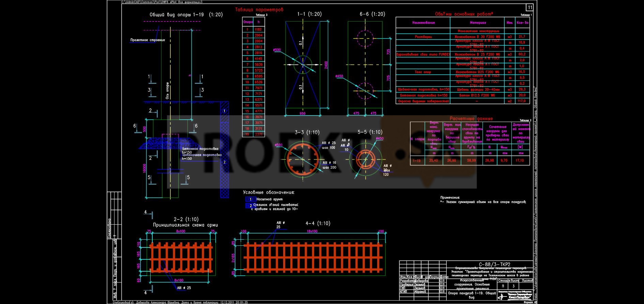Click the label "Пролетное строение"

click(x=148, y=40)
